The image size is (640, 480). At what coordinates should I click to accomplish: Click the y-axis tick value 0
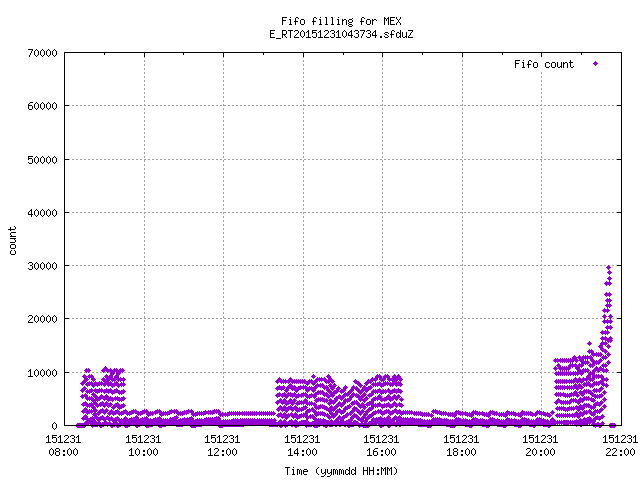point(54,426)
